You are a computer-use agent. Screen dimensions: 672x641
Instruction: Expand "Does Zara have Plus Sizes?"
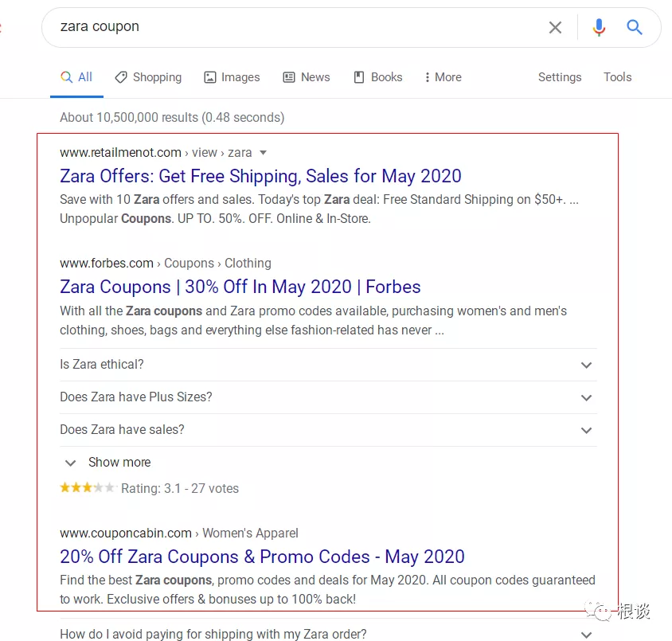327,397
